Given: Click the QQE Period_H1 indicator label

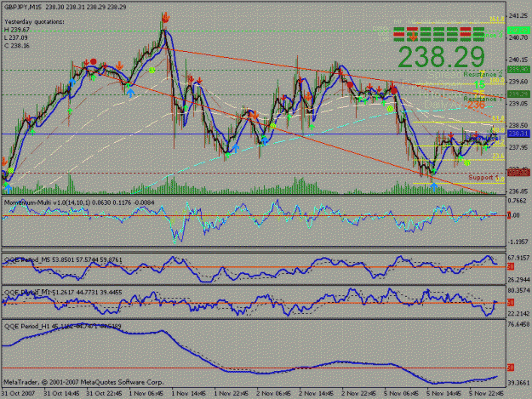Looking at the screenshot, I should click(62, 326).
